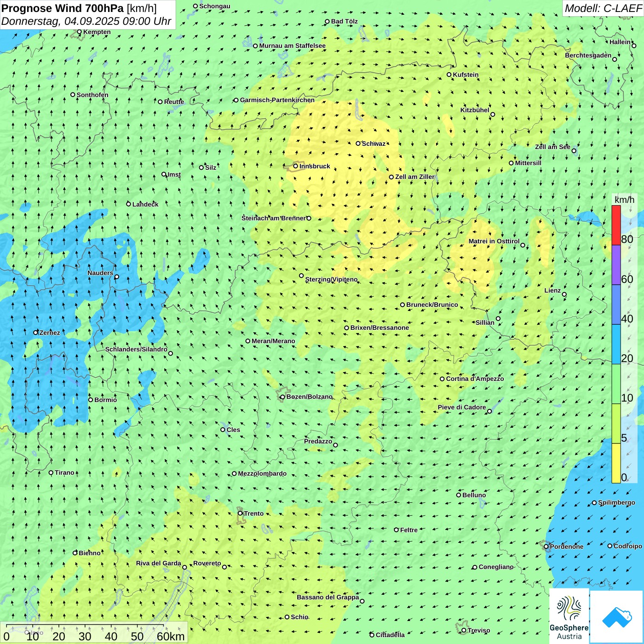644x644 pixels.
Task: Click the Landeck city label
Action: [x=145, y=204]
